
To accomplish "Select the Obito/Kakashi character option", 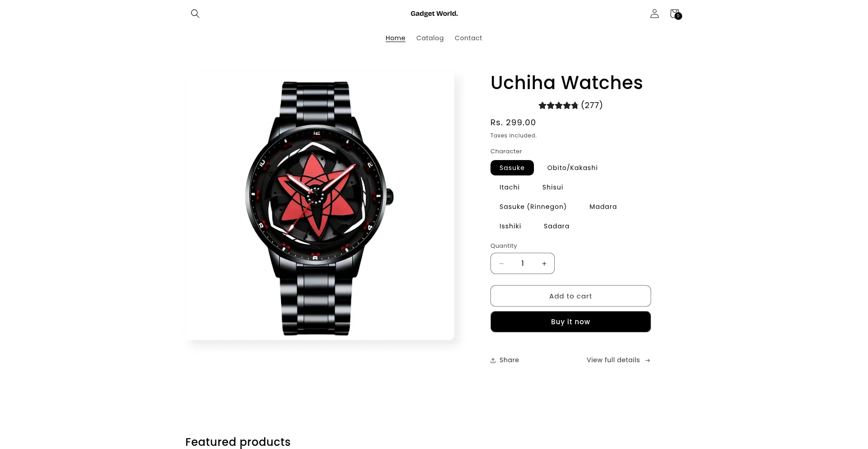I will [572, 168].
